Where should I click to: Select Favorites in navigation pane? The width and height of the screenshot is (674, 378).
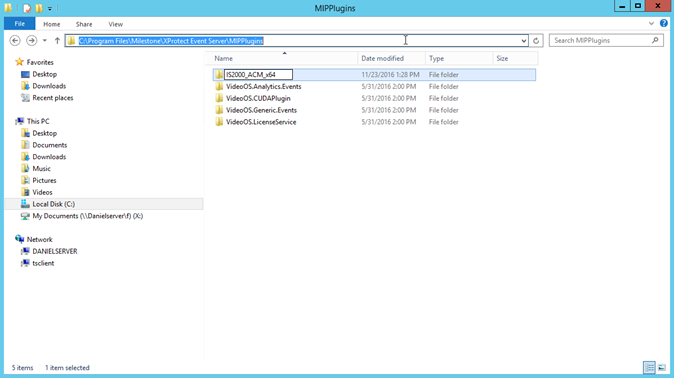[40, 62]
